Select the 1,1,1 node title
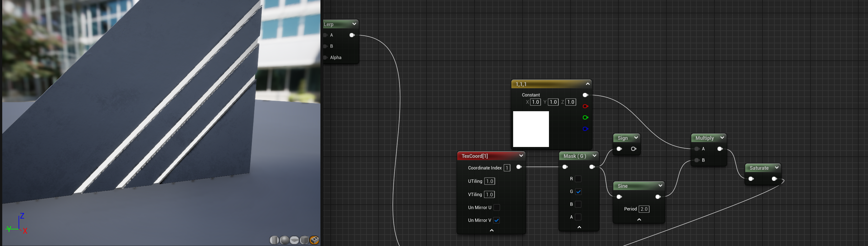The image size is (868, 246). 521,84
